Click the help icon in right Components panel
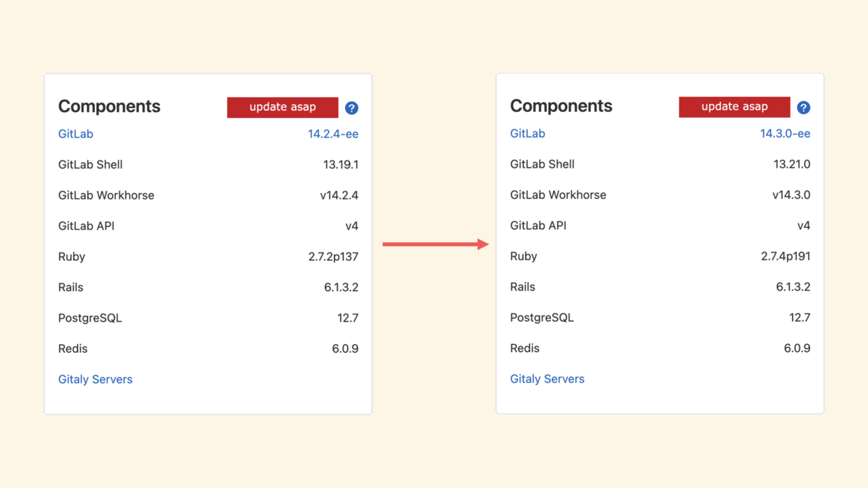Viewport: 868px width, 488px height. tap(804, 108)
